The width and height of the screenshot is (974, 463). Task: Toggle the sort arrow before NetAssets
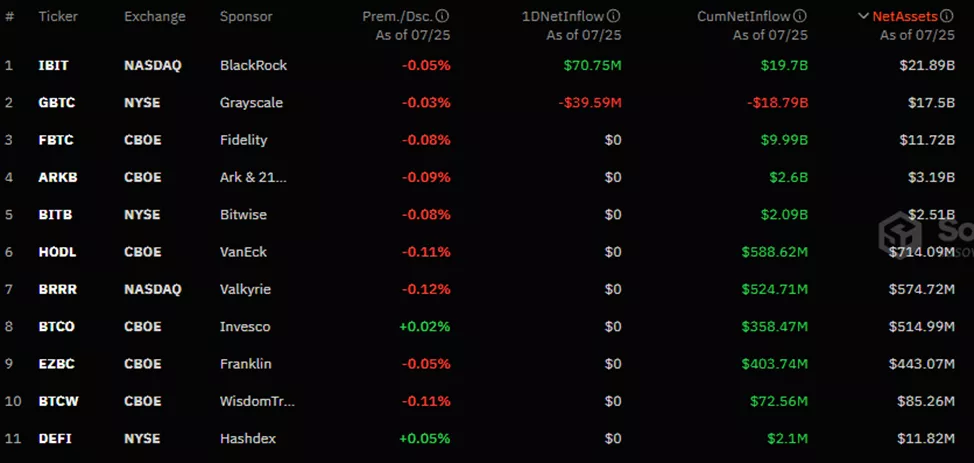864,17
